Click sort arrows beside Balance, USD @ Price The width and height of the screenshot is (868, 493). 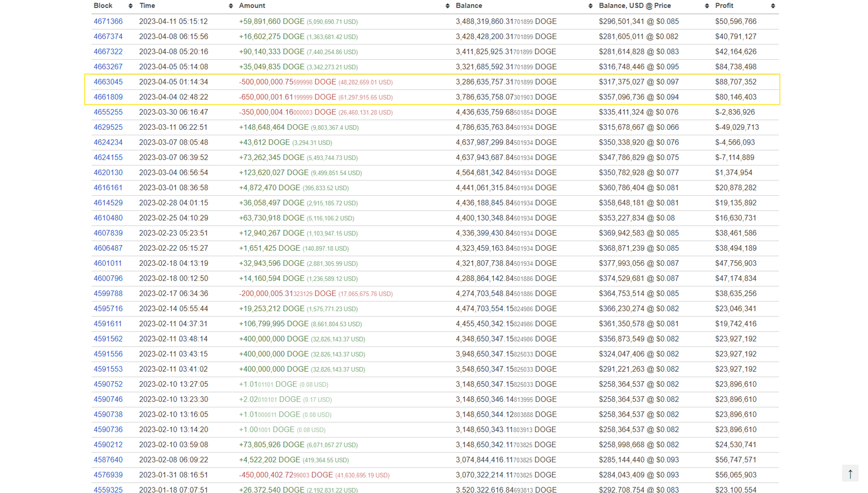coord(707,6)
